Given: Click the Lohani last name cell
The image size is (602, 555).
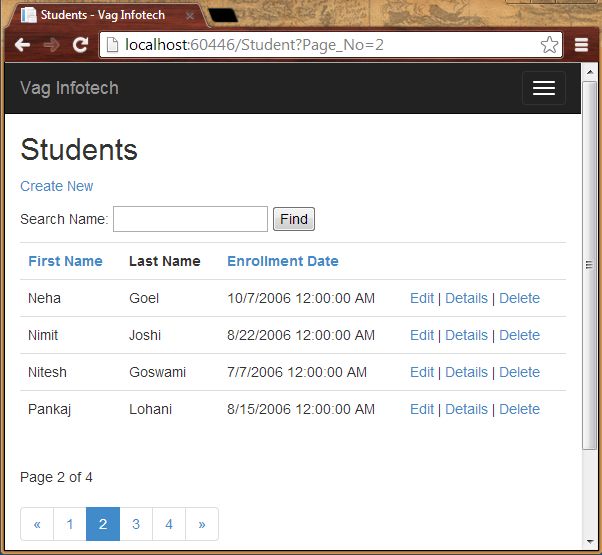Looking at the screenshot, I should 150,409.
